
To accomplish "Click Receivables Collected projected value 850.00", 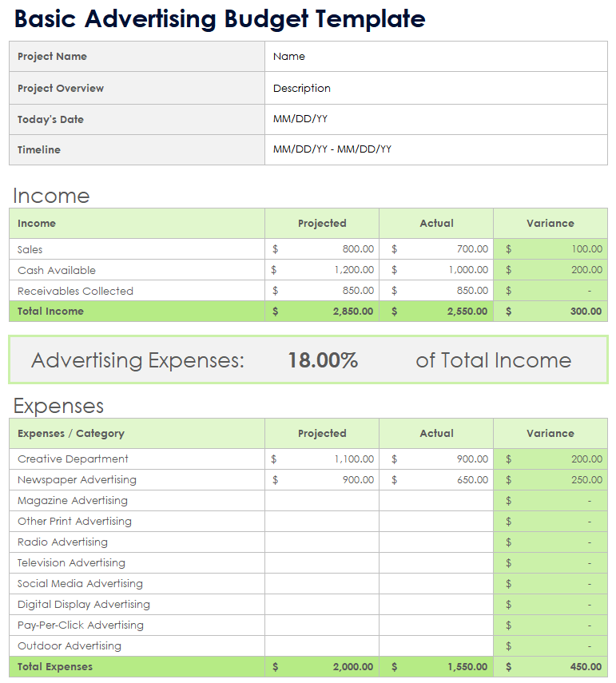I will point(322,291).
